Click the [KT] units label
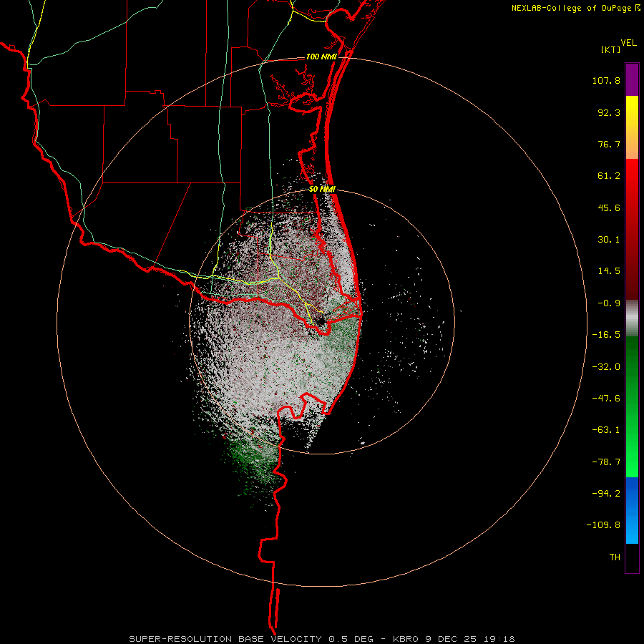644x644 pixels. [611, 49]
